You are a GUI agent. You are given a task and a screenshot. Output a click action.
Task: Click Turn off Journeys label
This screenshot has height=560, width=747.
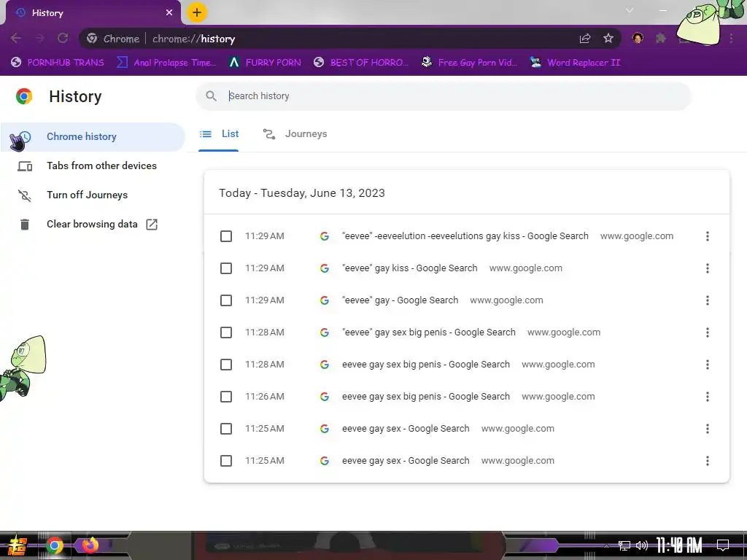[88, 195]
